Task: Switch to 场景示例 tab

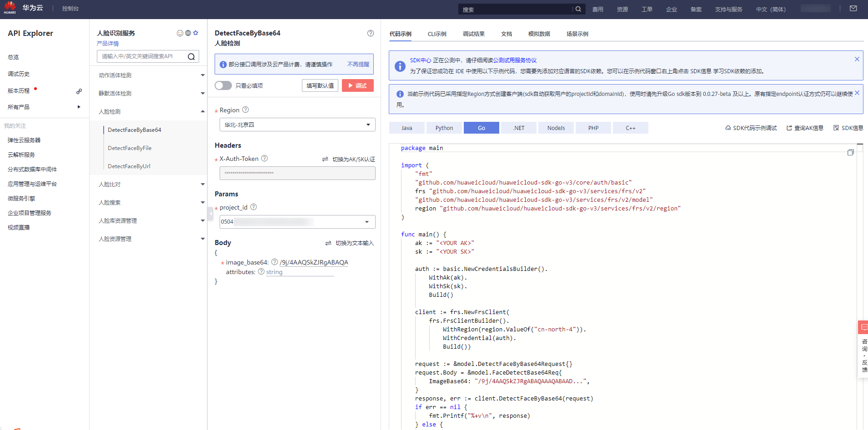Action: 577,34
